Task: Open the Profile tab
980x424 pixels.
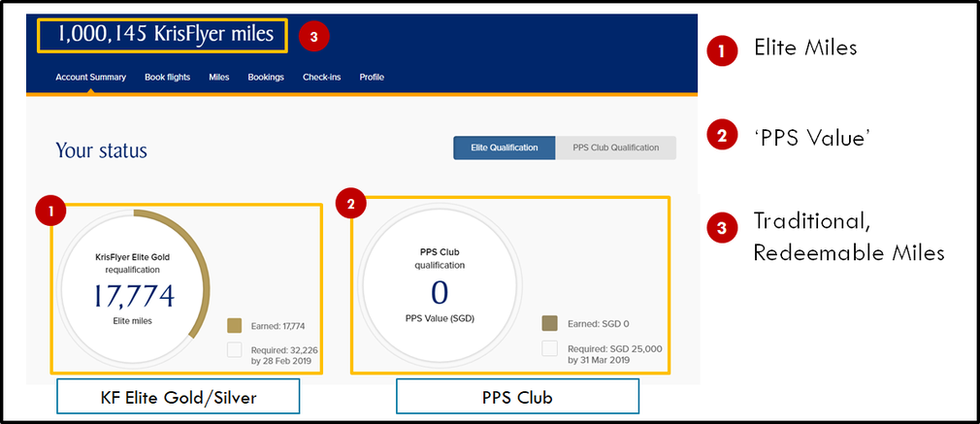Action: [x=372, y=78]
